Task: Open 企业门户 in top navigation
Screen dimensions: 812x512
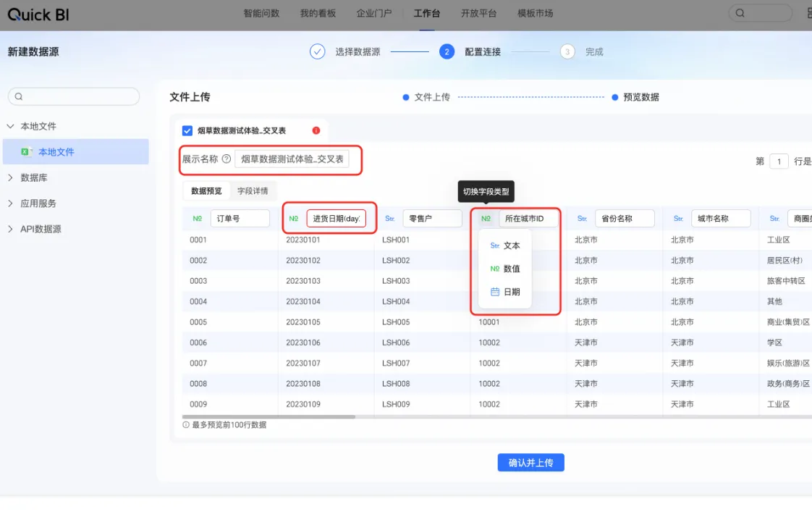Action: [374, 14]
